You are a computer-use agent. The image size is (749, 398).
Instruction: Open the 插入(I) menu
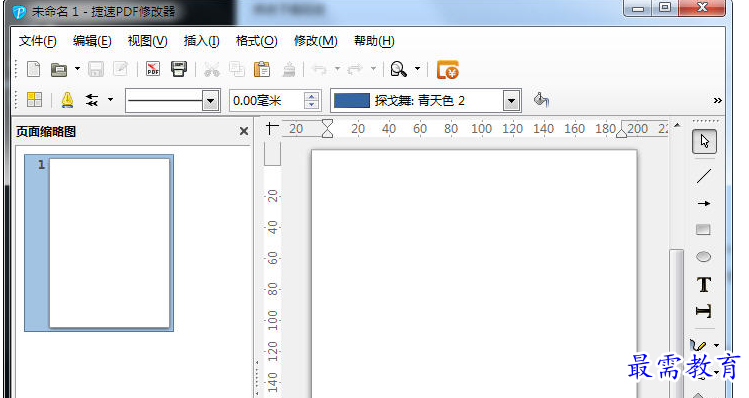(202, 41)
